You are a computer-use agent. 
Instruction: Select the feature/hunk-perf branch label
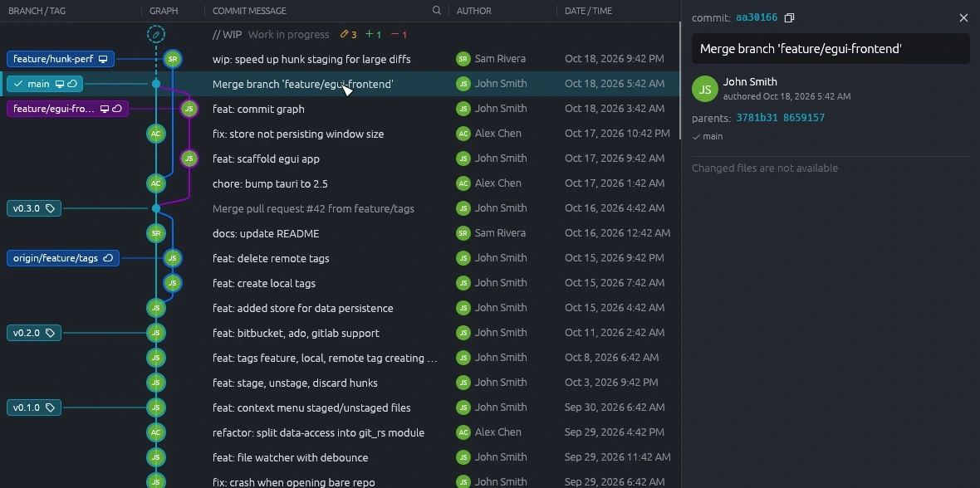coord(61,60)
